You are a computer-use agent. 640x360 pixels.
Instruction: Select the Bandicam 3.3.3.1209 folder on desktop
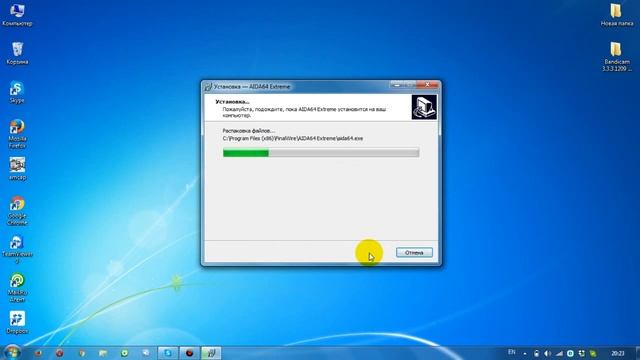[616, 57]
